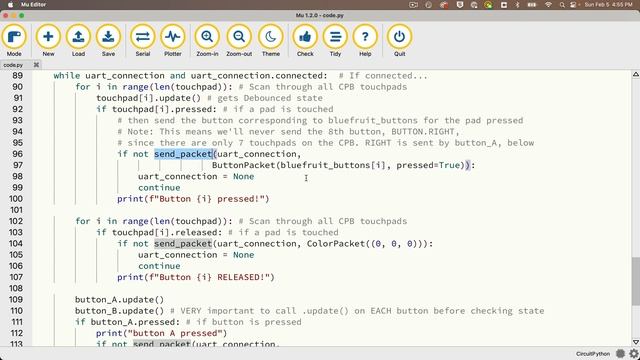The image size is (640, 360).
Task: Open the Apple menu
Action: pyautogui.click(x=10, y=4)
